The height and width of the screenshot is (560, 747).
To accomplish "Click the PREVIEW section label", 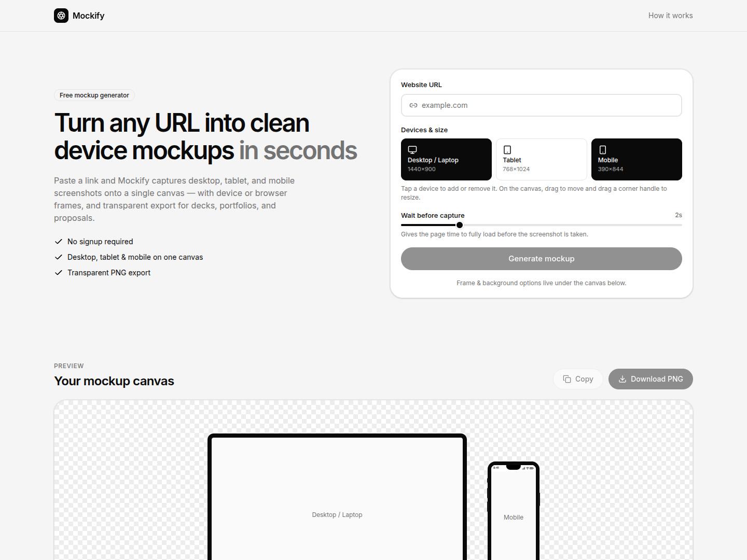I will click(x=69, y=366).
